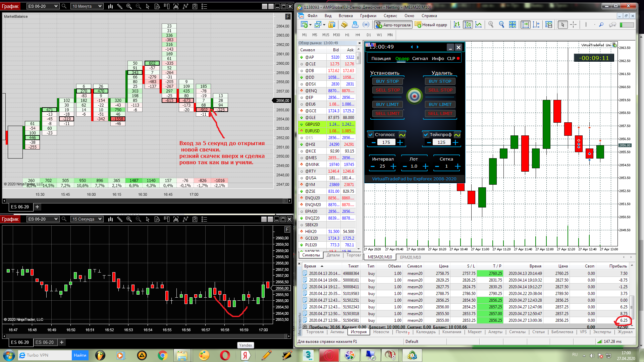Open the 10 Минута interval dropdown
This screenshot has height=362, width=644.
click(x=100, y=6)
